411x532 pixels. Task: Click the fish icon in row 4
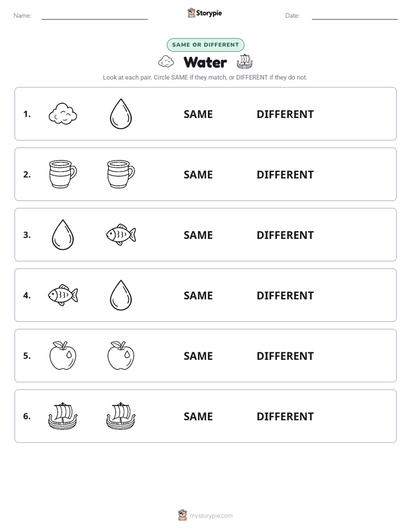(63, 295)
